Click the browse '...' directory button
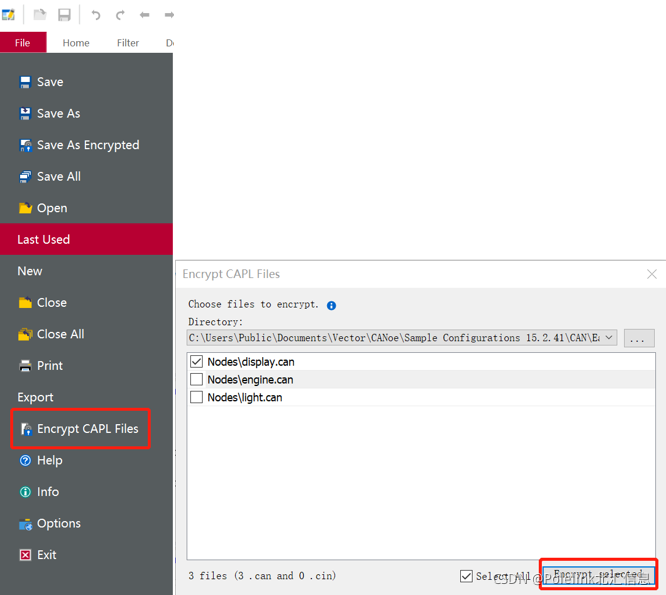Screen dimensions: 666x595 (x=639, y=338)
